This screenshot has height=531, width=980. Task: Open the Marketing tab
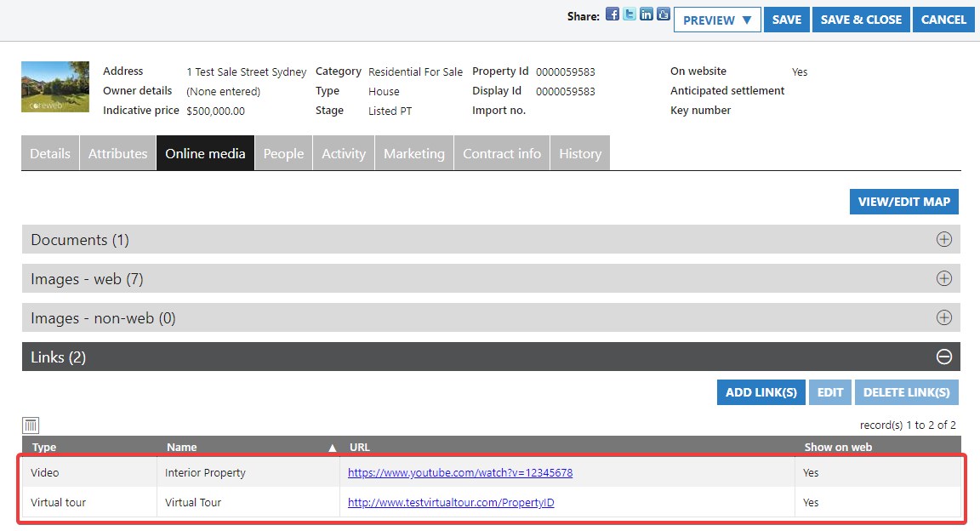(413, 153)
